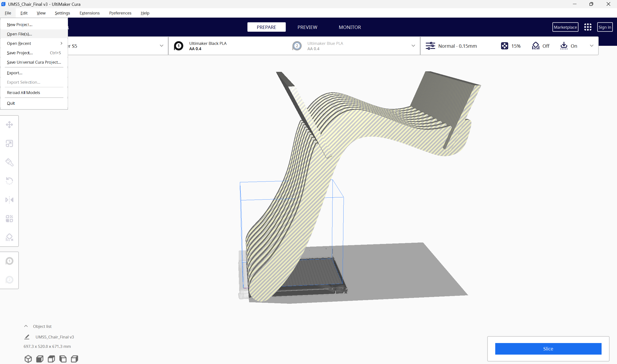
Task: Choose Reload All Models entry
Action: coord(34,93)
